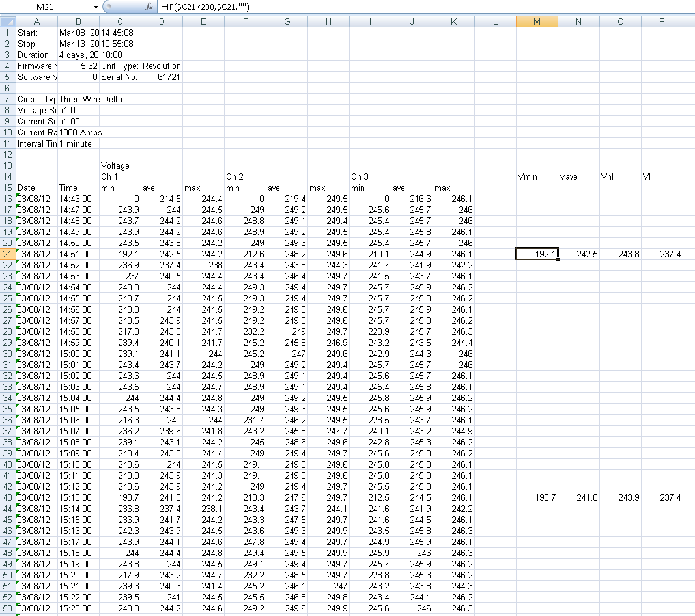The height and width of the screenshot is (616, 695).
Task: Click the Select All corner button
Action: [x=7, y=21]
